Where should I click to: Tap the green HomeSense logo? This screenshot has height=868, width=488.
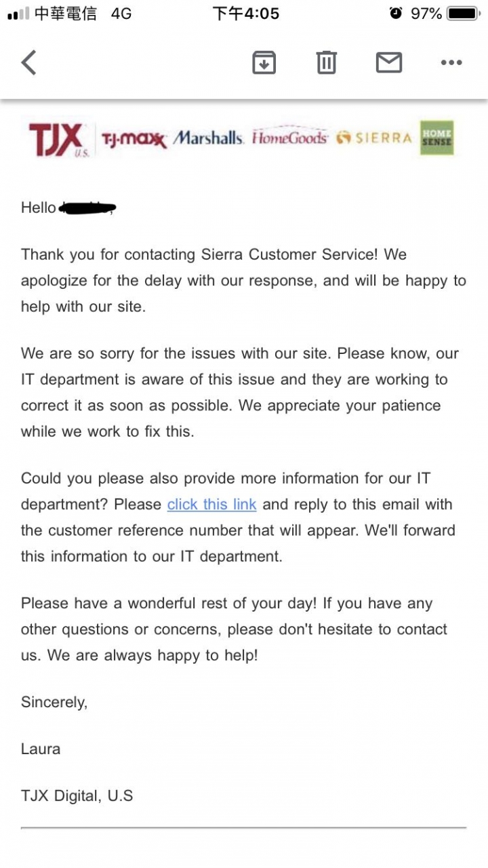[x=436, y=138]
